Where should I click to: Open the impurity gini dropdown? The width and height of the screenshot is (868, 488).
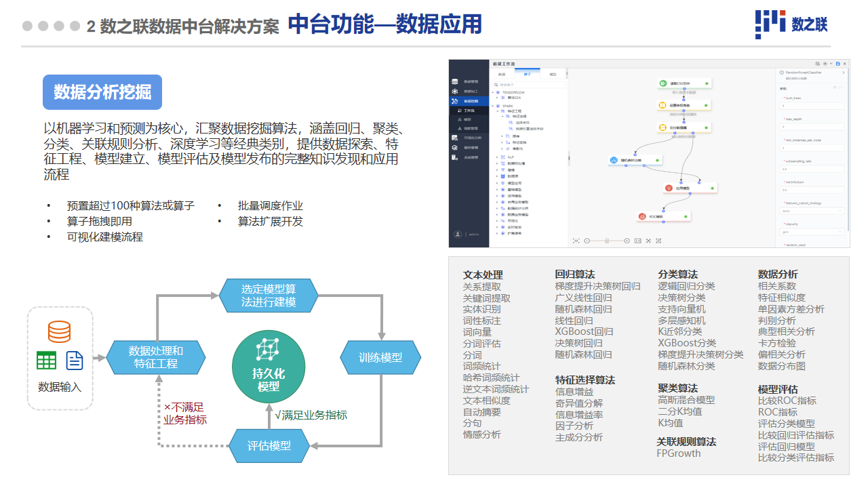(x=812, y=232)
